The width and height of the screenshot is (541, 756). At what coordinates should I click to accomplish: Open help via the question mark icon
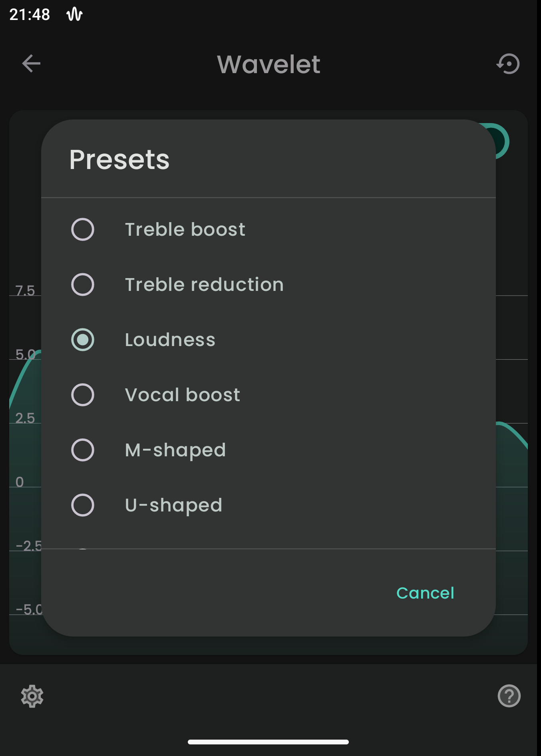click(509, 696)
